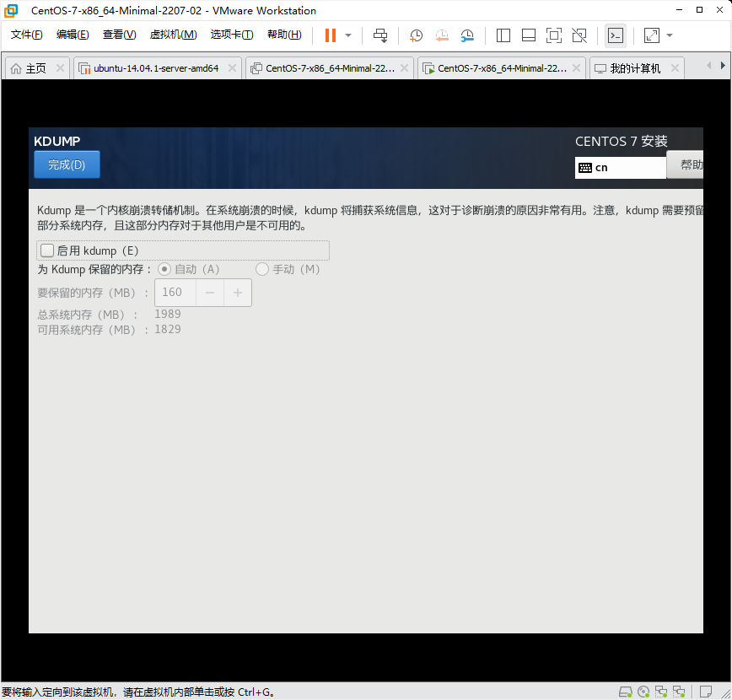
Task: Click the 完成(D) done button
Action: pyautogui.click(x=67, y=164)
